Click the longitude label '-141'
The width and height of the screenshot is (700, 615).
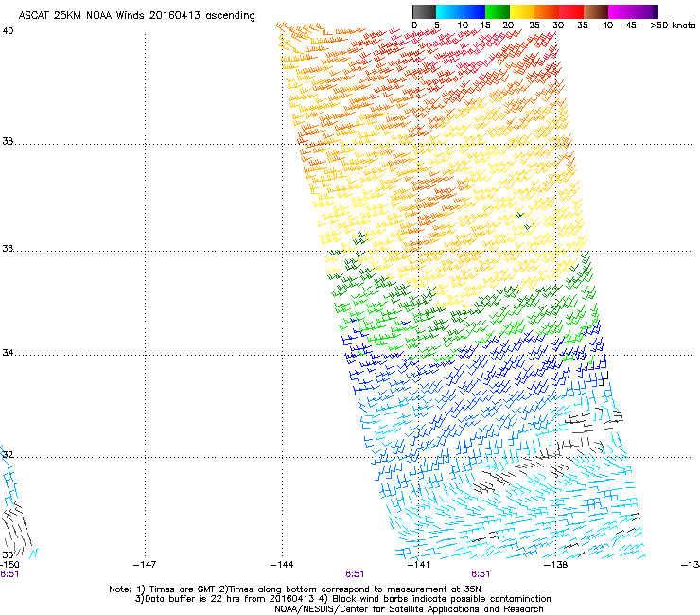pos(419,565)
